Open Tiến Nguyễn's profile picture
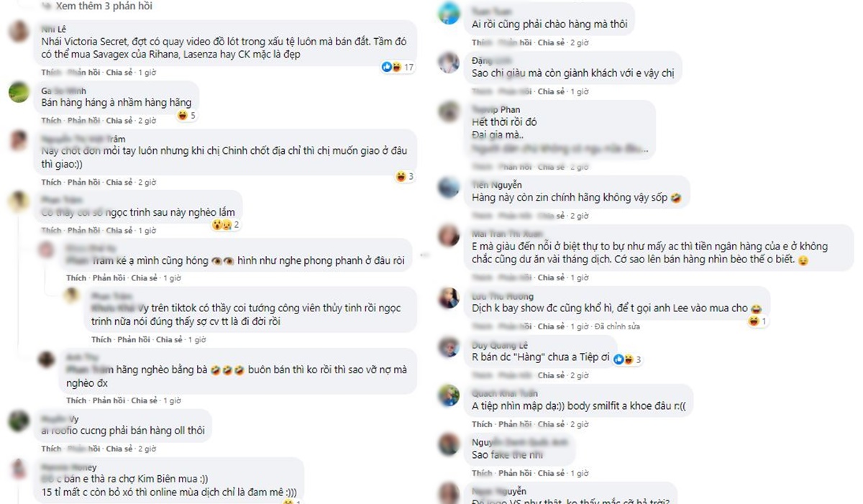This screenshot has width=863, height=504. pos(449,188)
